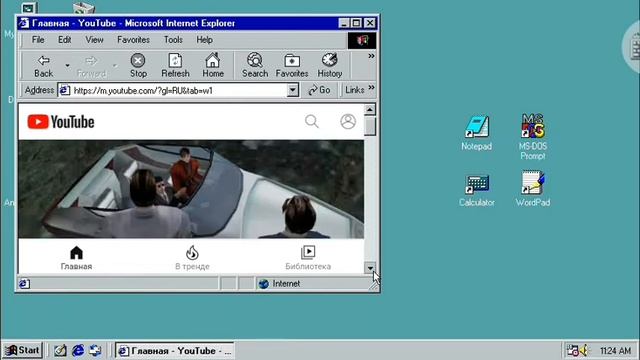Open the Tools menu
The width and height of the screenshot is (640, 360).
173,40
